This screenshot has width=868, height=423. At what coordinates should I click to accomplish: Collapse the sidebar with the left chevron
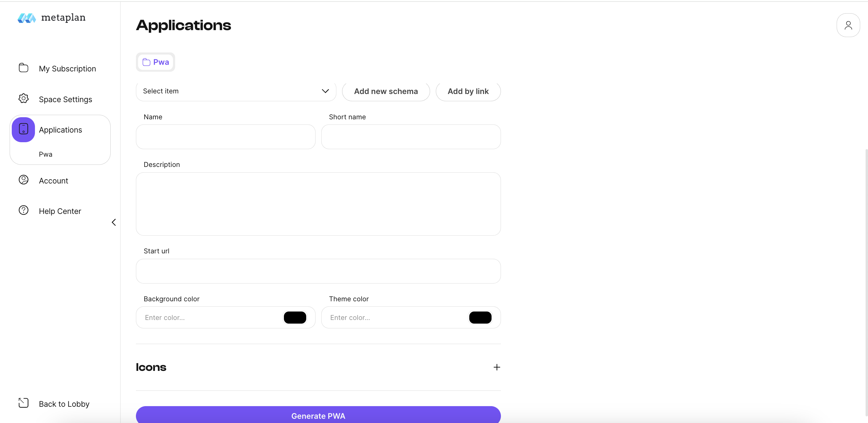(114, 222)
